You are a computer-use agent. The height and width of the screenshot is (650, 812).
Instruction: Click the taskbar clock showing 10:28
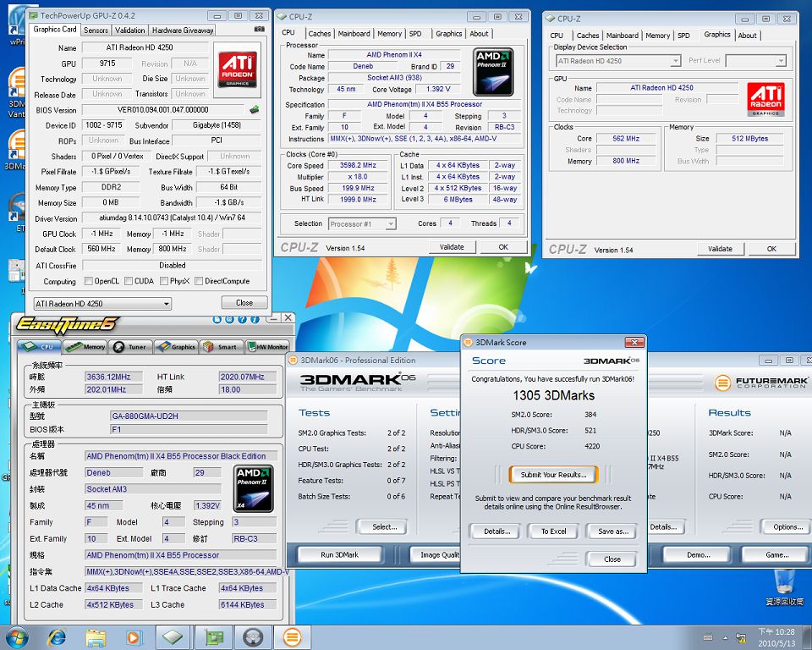776,637
